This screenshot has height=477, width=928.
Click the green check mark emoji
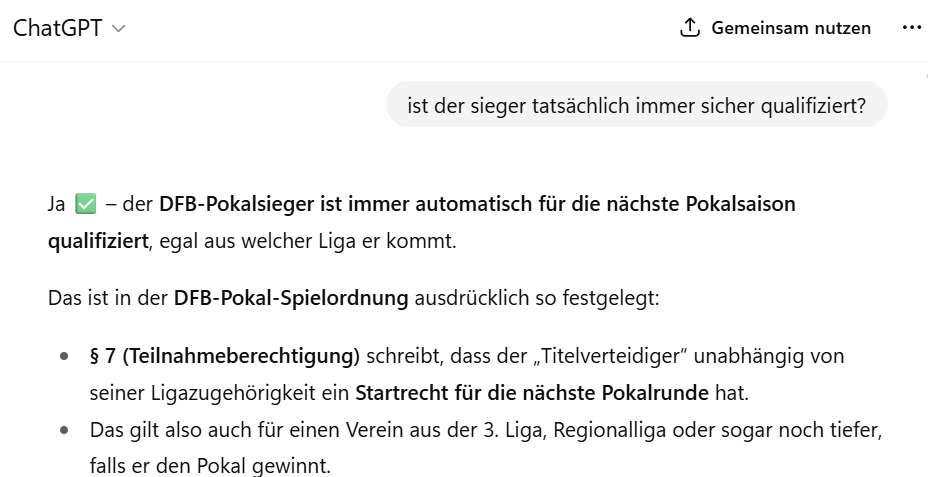pyautogui.click(x=85, y=205)
